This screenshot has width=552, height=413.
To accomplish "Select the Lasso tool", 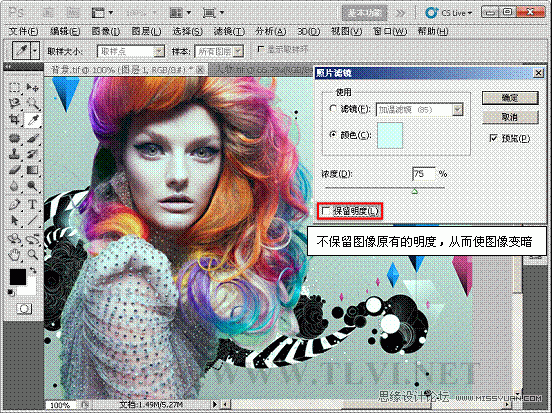I will tap(14, 104).
